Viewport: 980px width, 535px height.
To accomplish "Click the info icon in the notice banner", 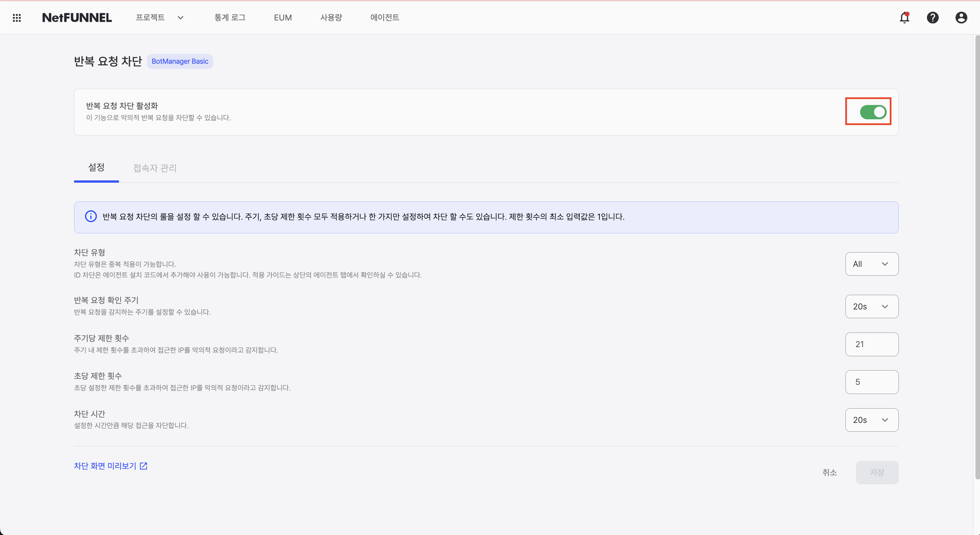I will [91, 216].
